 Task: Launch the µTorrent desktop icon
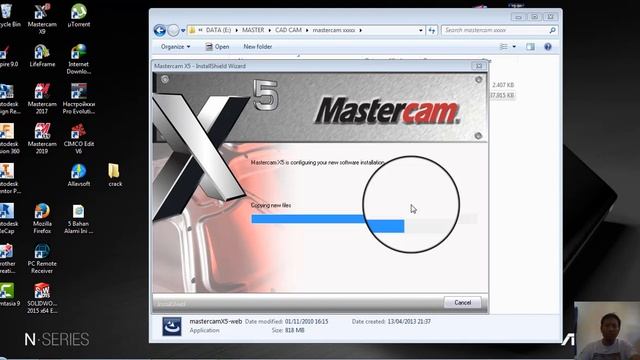[78, 16]
